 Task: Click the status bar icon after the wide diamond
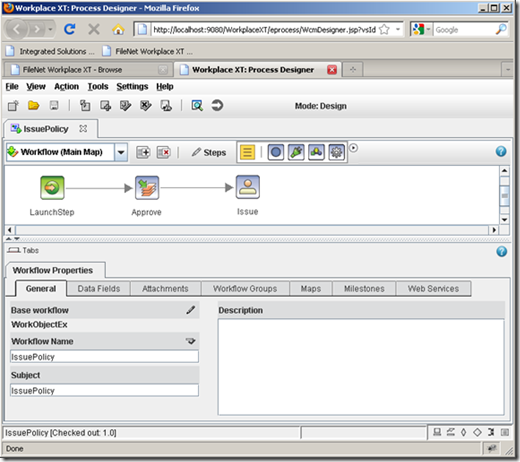click(491, 432)
